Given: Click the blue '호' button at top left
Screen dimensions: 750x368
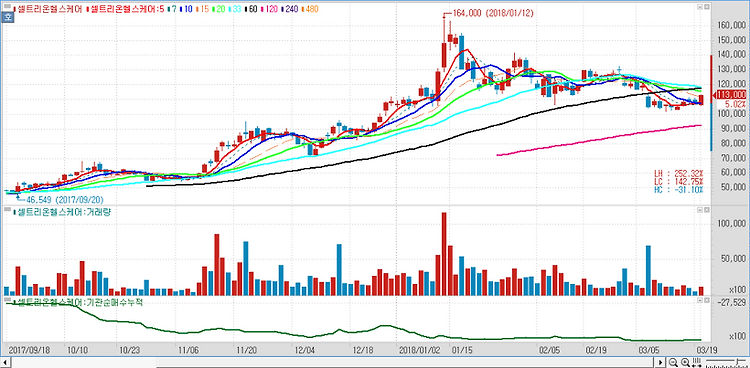Looking at the screenshot, I should 8,16.
